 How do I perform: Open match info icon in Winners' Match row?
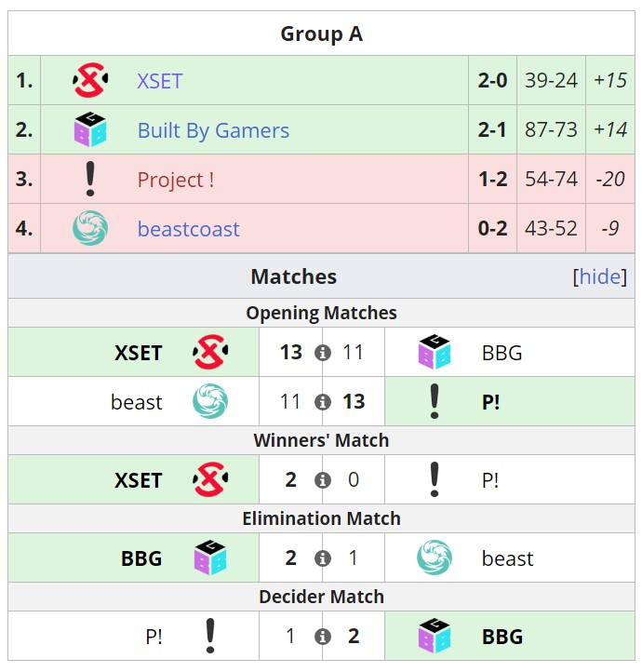(323, 480)
